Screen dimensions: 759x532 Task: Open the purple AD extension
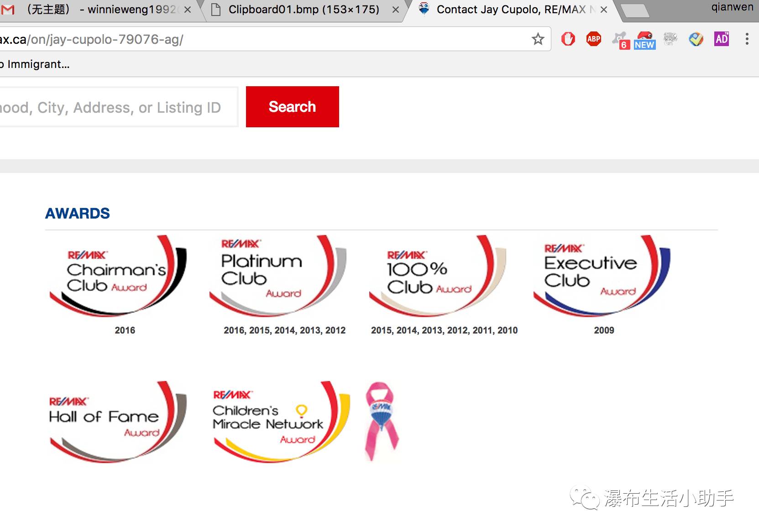coord(722,39)
